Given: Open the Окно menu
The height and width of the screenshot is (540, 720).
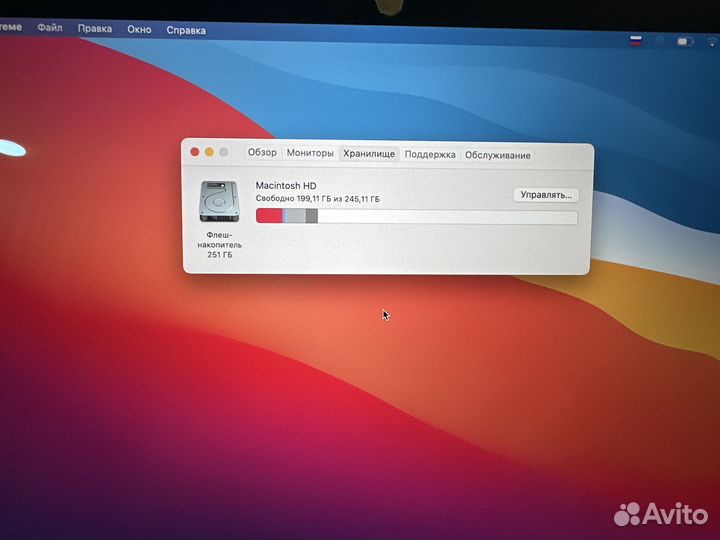Looking at the screenshot, I should 139,29.
